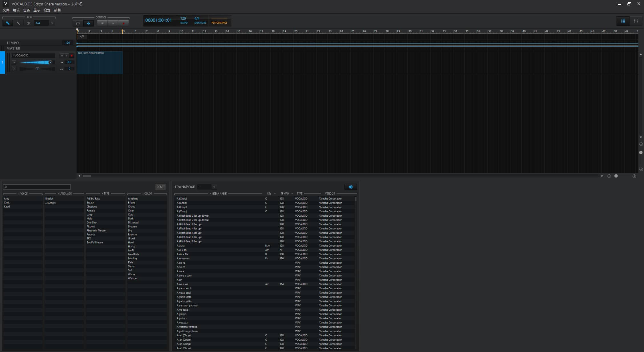The image size is (644, 352).
Task: Open the 显示 menu
Action: click(37, 10)
